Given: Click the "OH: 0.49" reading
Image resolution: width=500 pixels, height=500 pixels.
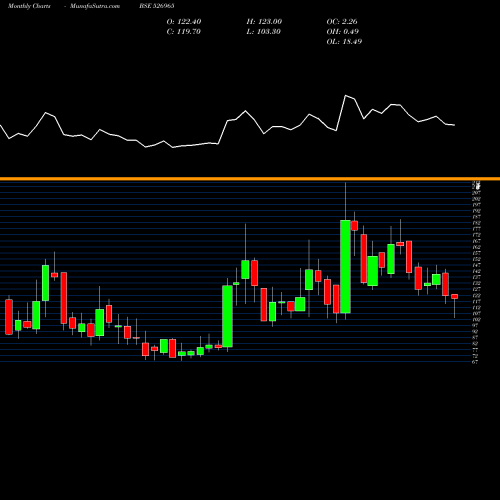Looking at the screenshot, I should (x=342, y=32).
